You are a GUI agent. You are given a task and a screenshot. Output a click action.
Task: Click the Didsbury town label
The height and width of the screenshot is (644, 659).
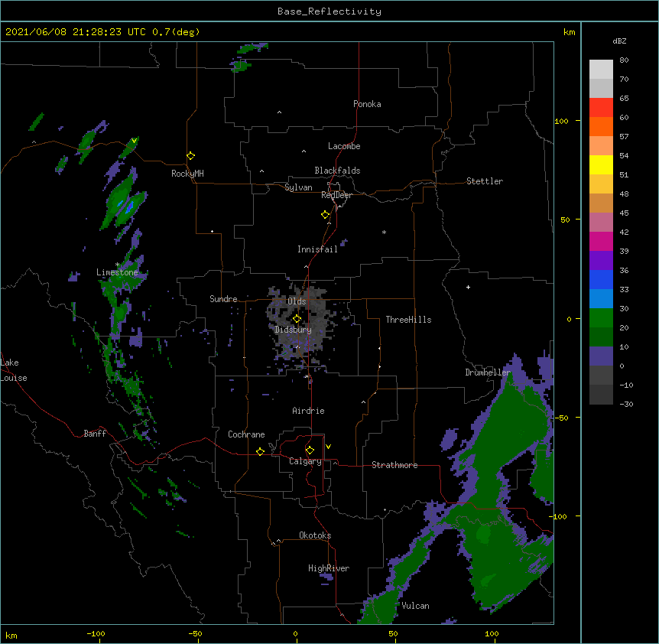294,330
